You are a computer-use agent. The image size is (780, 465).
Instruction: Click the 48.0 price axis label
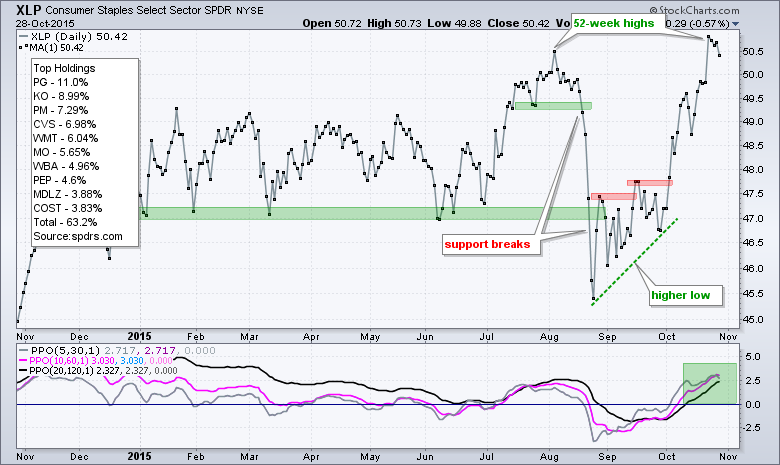[753, 170]
